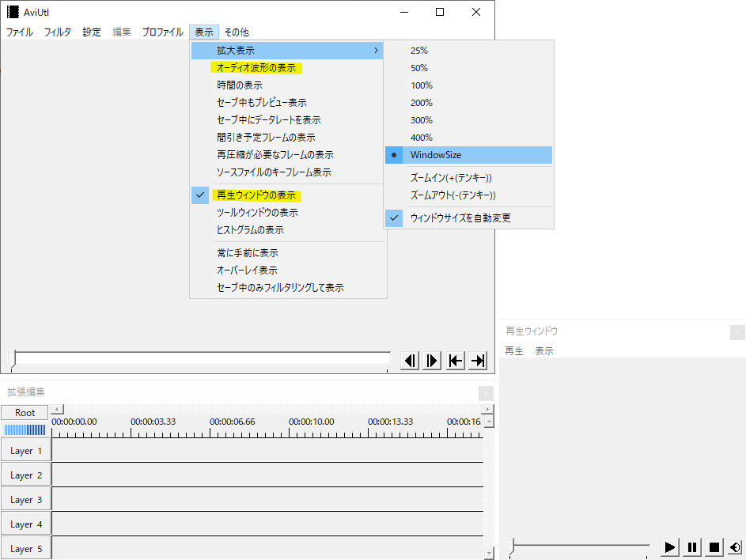Enable セーブ中にデータレートを表示

click(288, 120)
